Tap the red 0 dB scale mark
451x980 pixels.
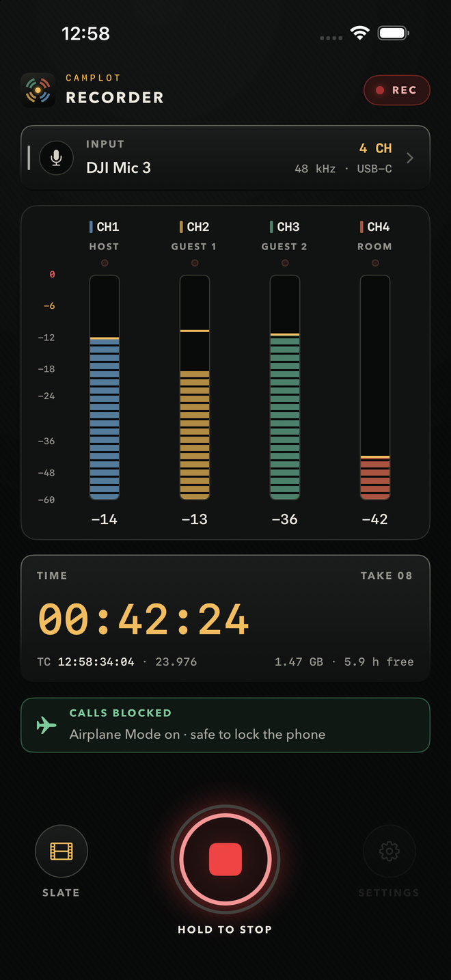52,275
